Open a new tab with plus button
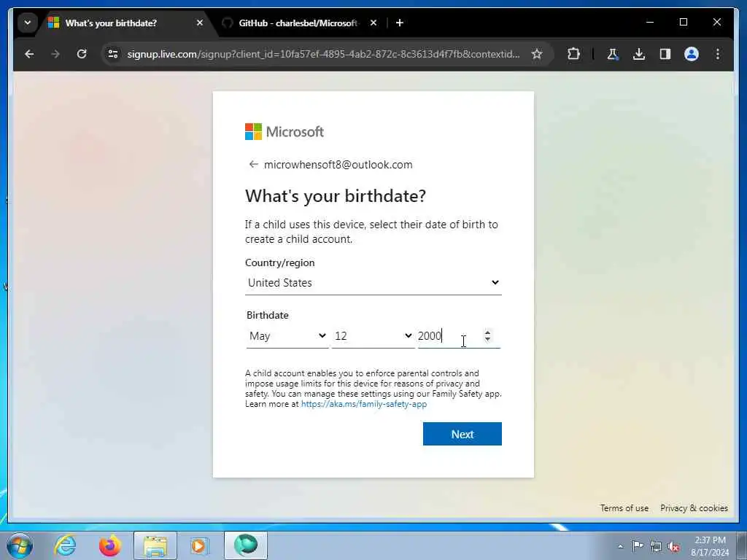 click(x=400, y=23)
